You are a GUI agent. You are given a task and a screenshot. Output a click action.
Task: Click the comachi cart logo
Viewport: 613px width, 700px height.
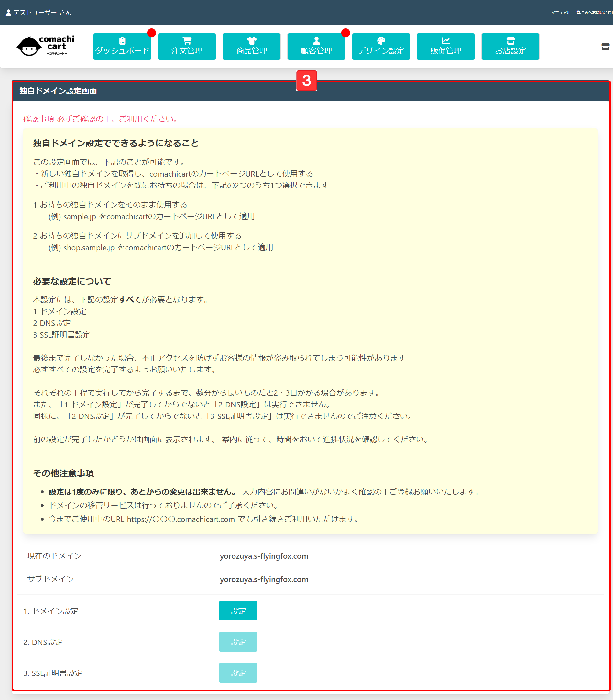46,46
